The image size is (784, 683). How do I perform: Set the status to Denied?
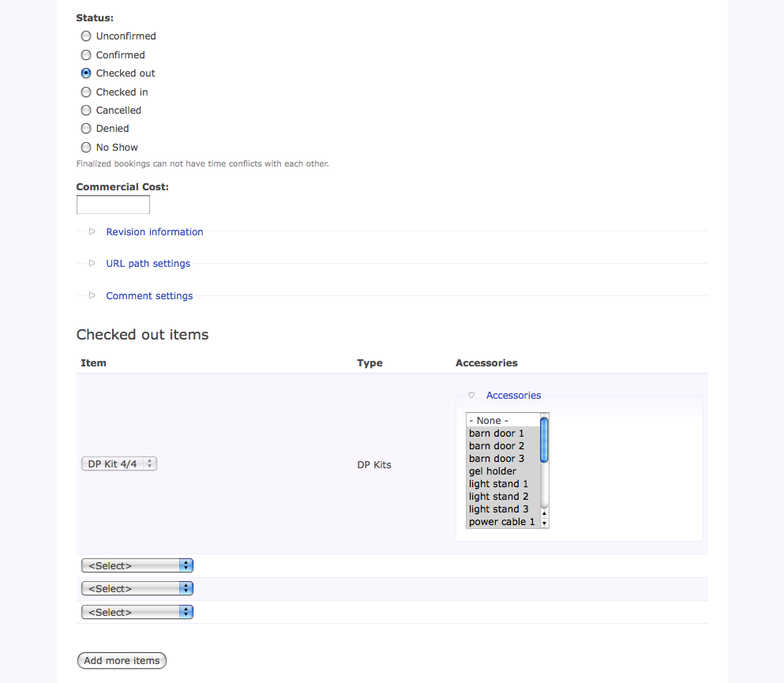(x=85, y=128)
